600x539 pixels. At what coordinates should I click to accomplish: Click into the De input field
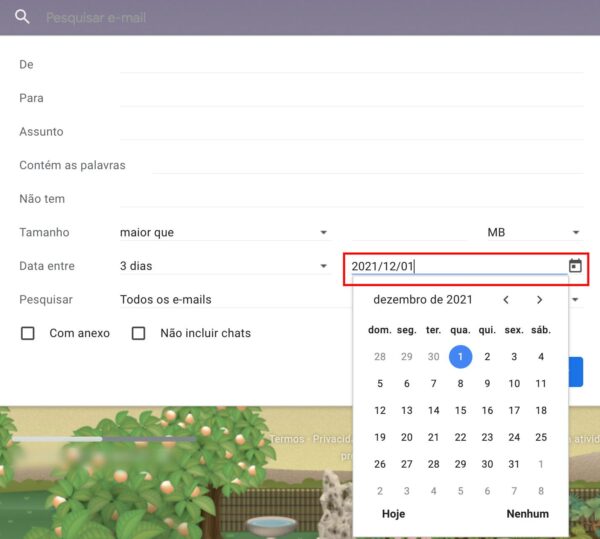(x=351, y=65)
